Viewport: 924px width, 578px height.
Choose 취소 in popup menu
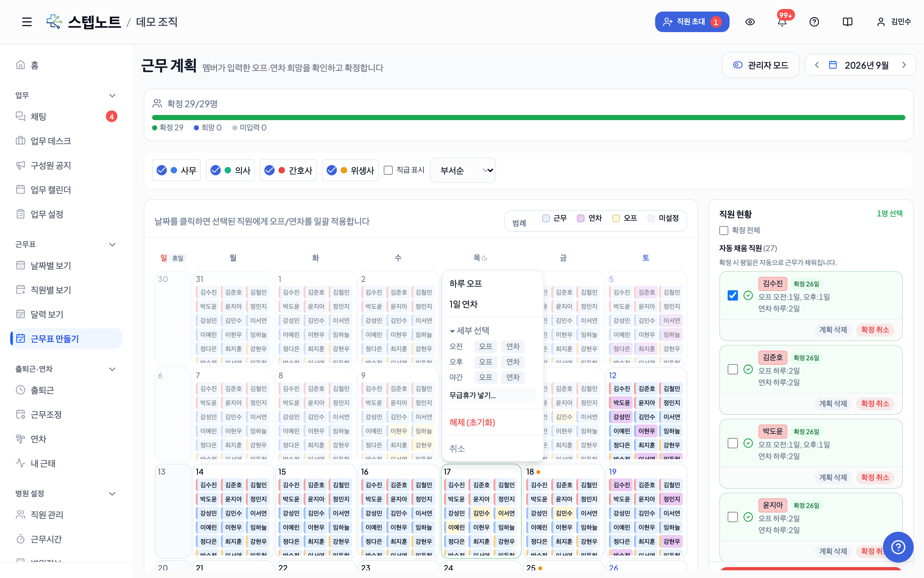coord(492,448)
